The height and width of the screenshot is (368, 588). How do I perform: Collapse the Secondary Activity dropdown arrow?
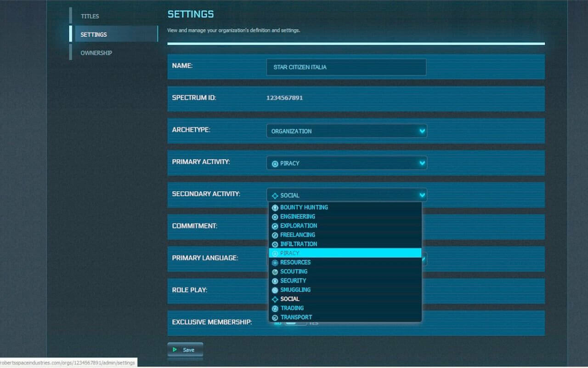(422, 195)
